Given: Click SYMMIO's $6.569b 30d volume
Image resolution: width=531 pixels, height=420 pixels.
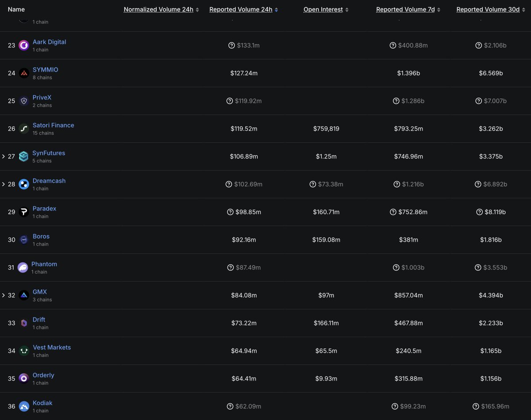Looking at the screenshot, I should [x=491, y=73].
